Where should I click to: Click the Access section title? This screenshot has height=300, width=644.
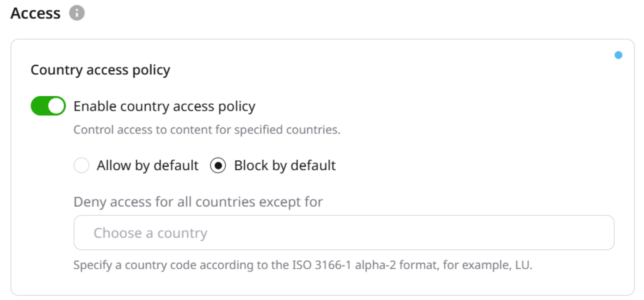35,13
